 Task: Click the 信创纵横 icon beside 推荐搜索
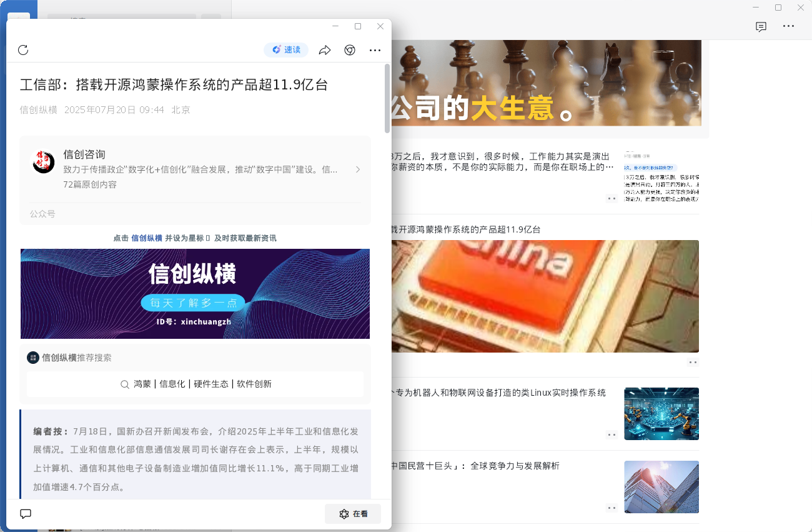pyautogui.click(x=33, y=358)
